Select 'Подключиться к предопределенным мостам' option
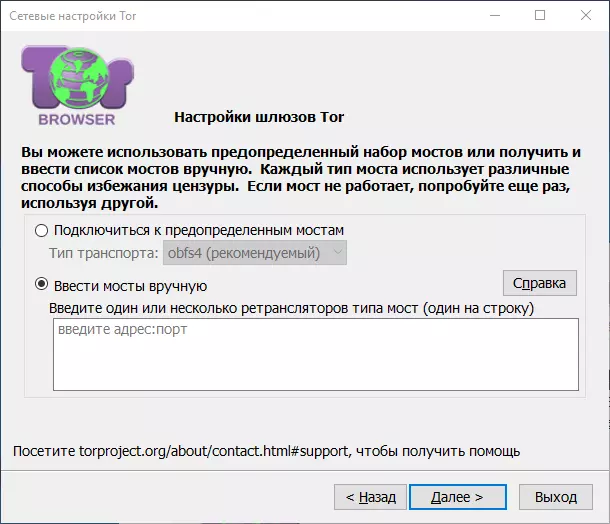This screenshot has height=524, width=610. (41, 230)
